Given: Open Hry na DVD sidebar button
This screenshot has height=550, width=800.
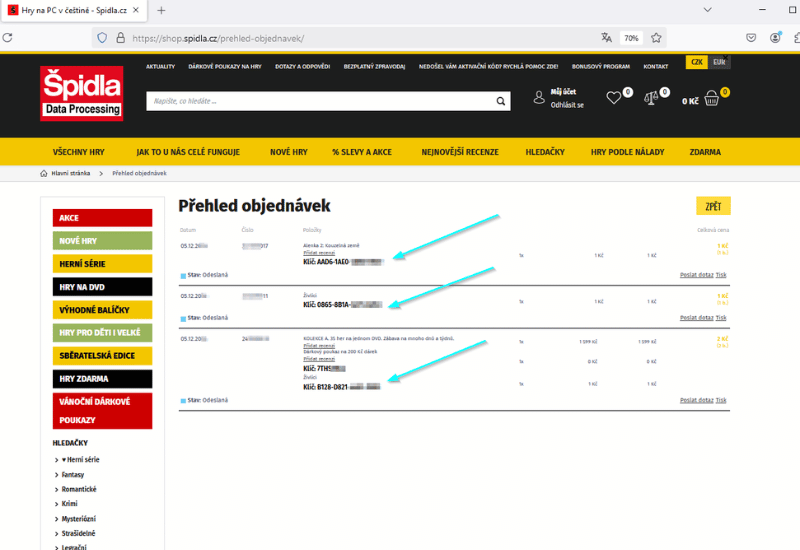Looking at the screenshot, I should click(103, 287).
